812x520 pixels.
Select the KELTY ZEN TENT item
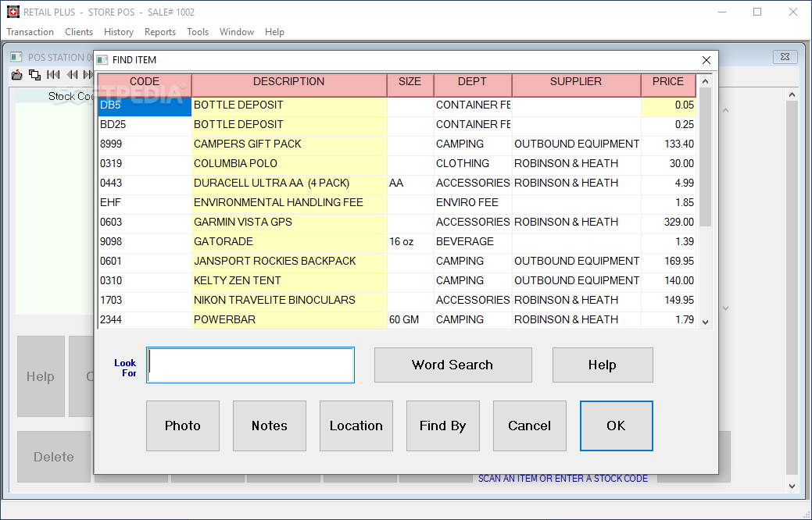point(289,281)
